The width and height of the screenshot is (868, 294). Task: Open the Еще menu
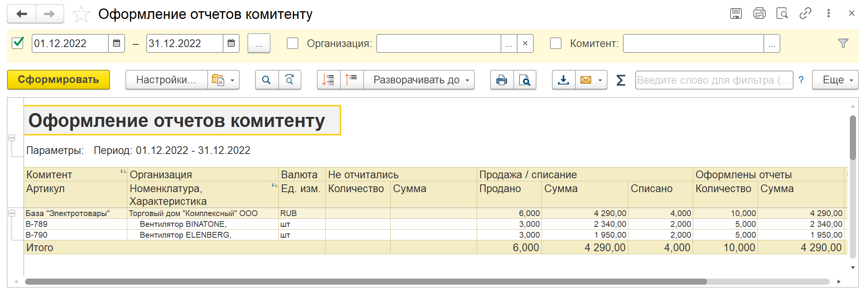click(835, 80)
